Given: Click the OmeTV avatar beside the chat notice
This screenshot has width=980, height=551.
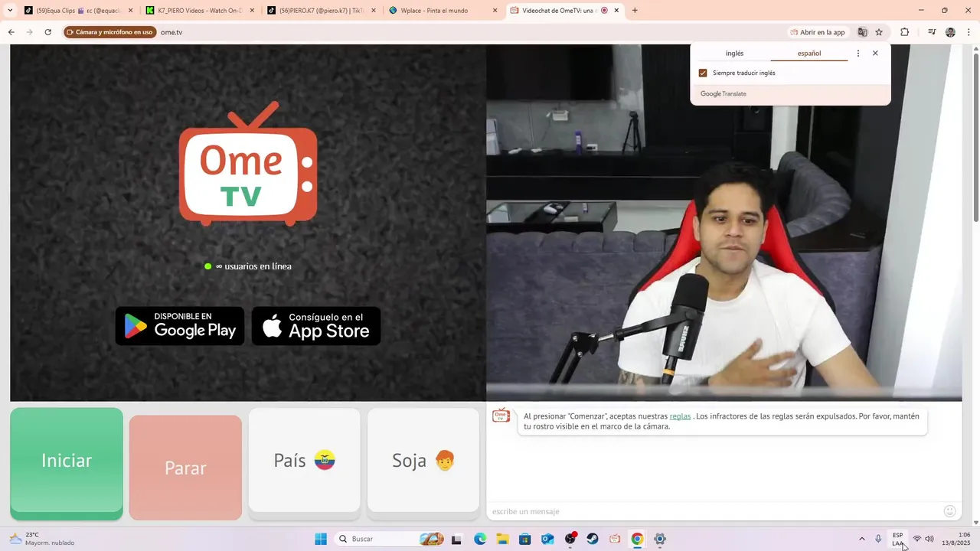Looking at the screenshot, I should (x=501, y=415).
